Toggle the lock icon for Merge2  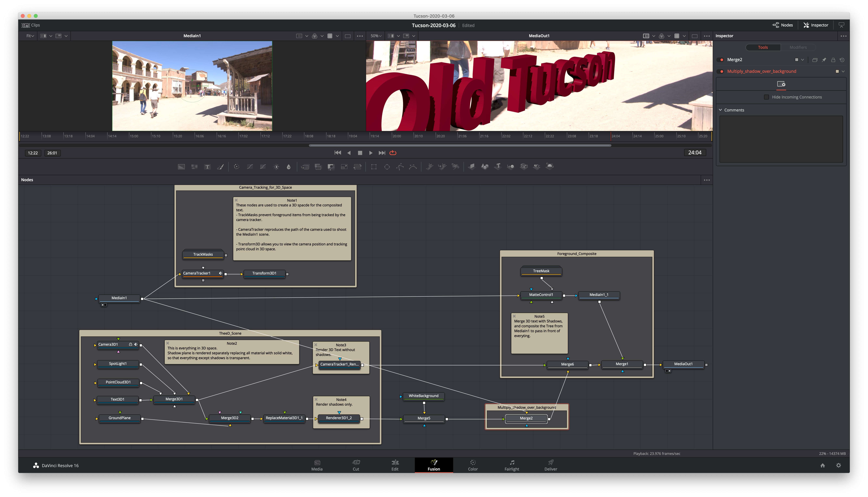tap(833, 60)
